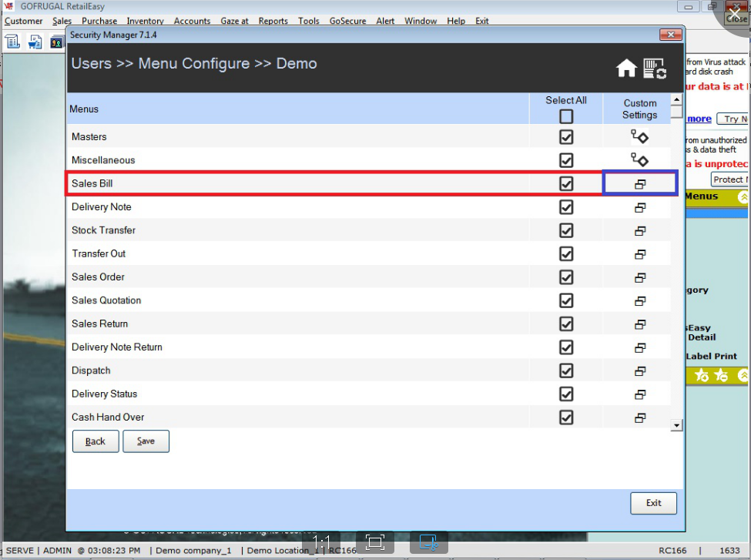Open custom settings for Sales Order
The width and height of the screenshot is (751, 560).
640,277
